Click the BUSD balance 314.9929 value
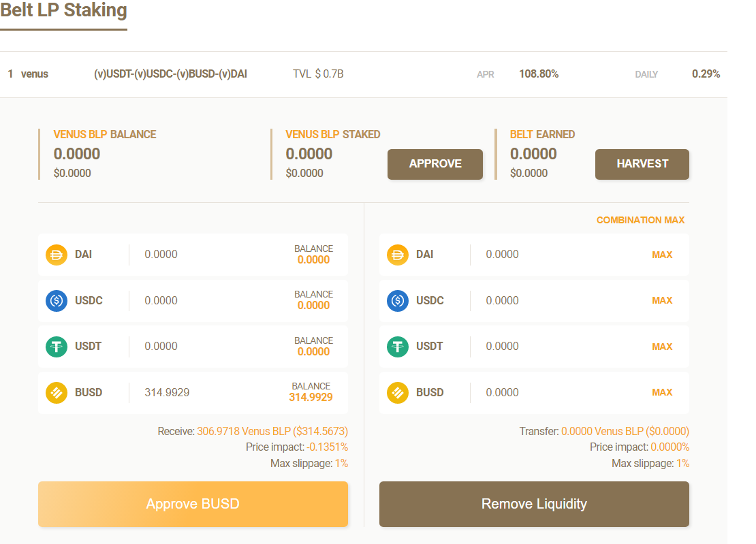This screenshot has height=544, width=756. click(x=311, y=397)
